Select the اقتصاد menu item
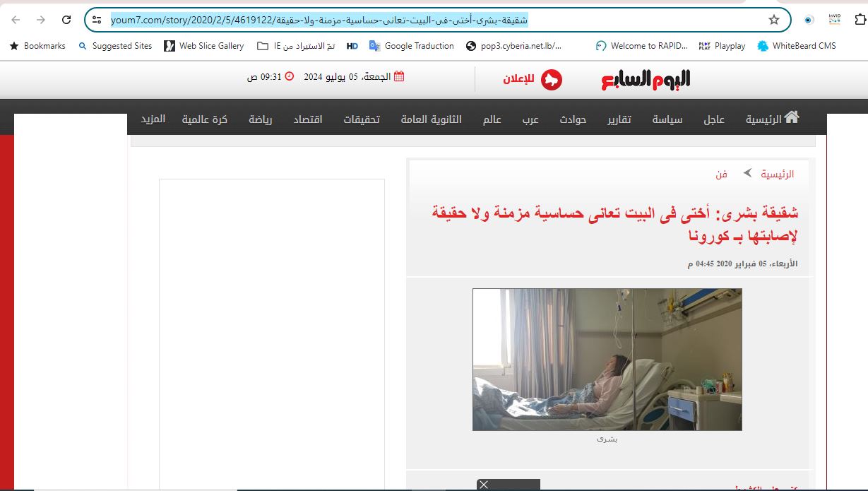 [308, 119]
